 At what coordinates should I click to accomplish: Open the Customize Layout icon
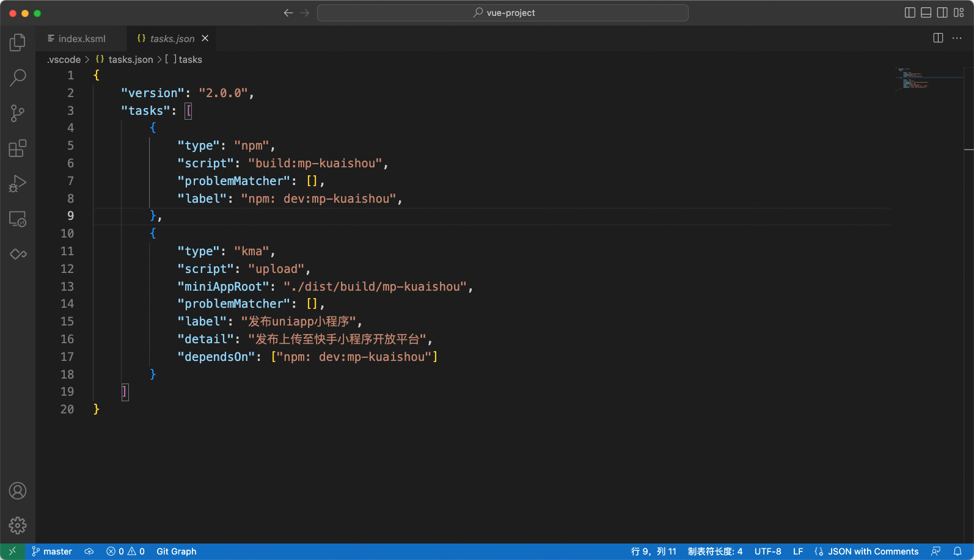pos(959,13)
